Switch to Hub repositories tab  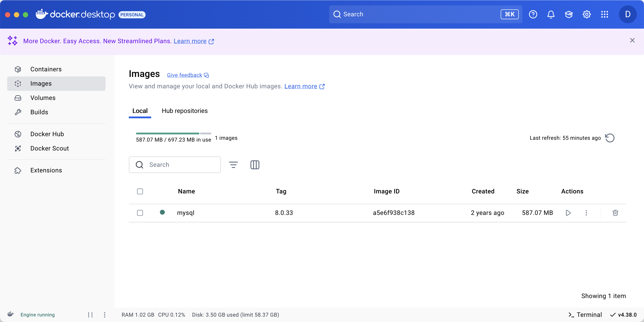[x=184, y=111]
